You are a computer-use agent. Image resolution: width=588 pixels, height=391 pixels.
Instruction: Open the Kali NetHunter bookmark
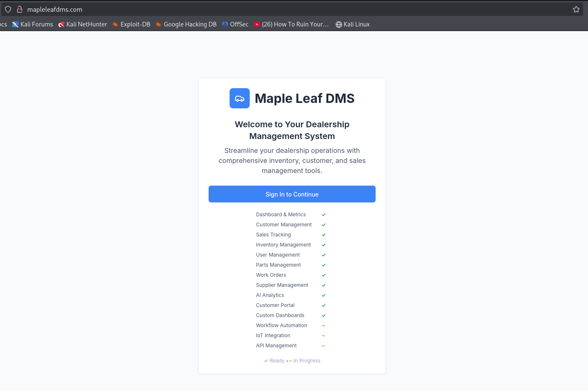coord(83,24)
